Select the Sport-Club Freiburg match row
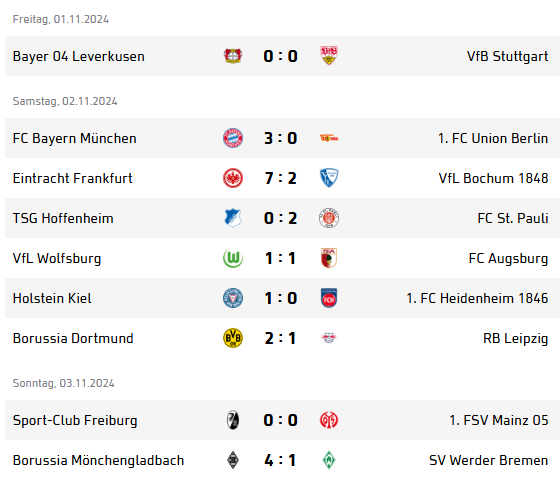This screenshot has width=560, height=486. 282,420
